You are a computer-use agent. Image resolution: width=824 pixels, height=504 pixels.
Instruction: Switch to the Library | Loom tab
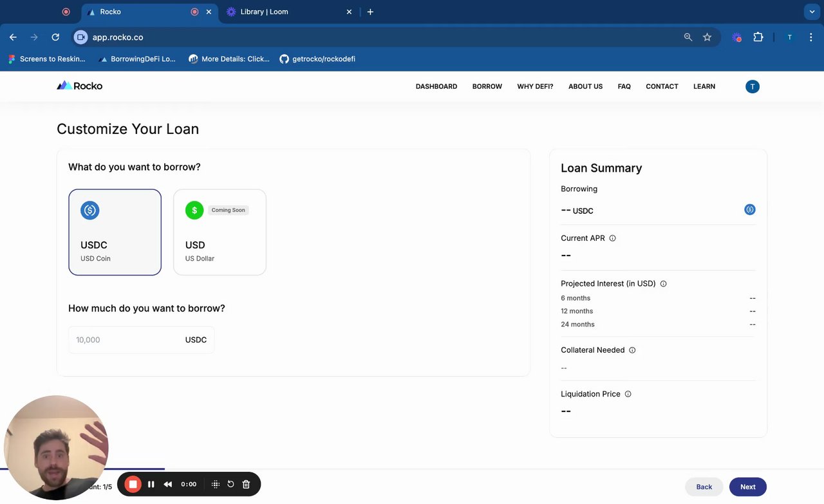point(288,12)
